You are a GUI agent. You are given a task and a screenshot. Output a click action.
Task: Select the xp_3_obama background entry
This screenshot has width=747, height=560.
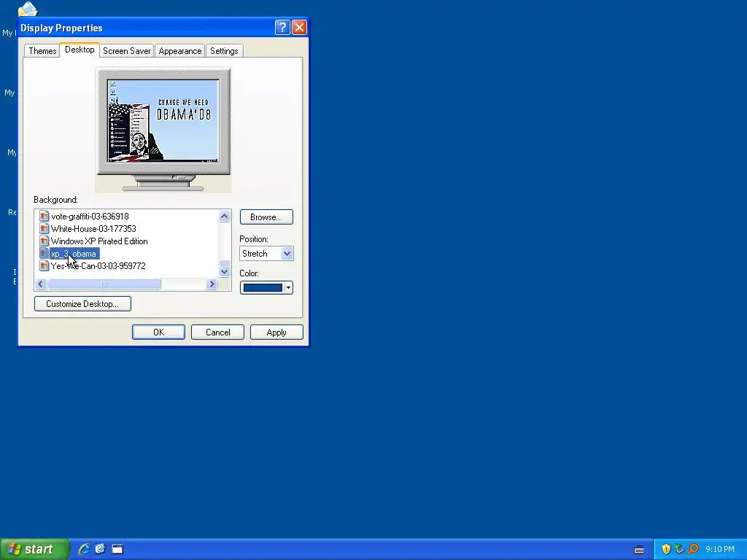74,253
